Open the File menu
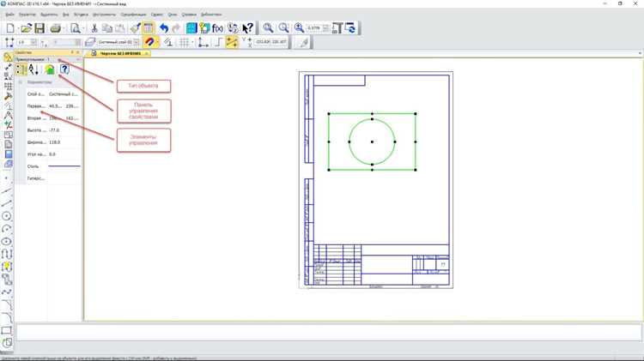 point(9,15)
